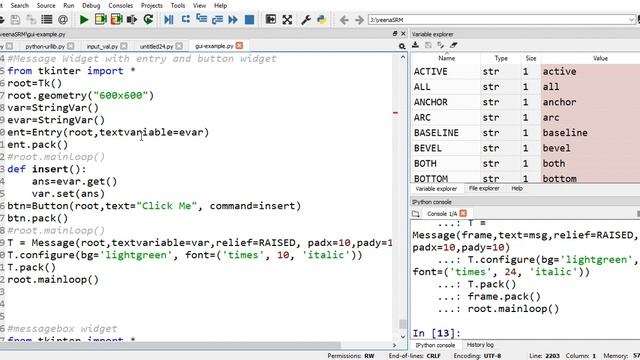Close the Console 1/A tab
The image size is (640, 360).
pyautogui.click(x=463, y=213)
